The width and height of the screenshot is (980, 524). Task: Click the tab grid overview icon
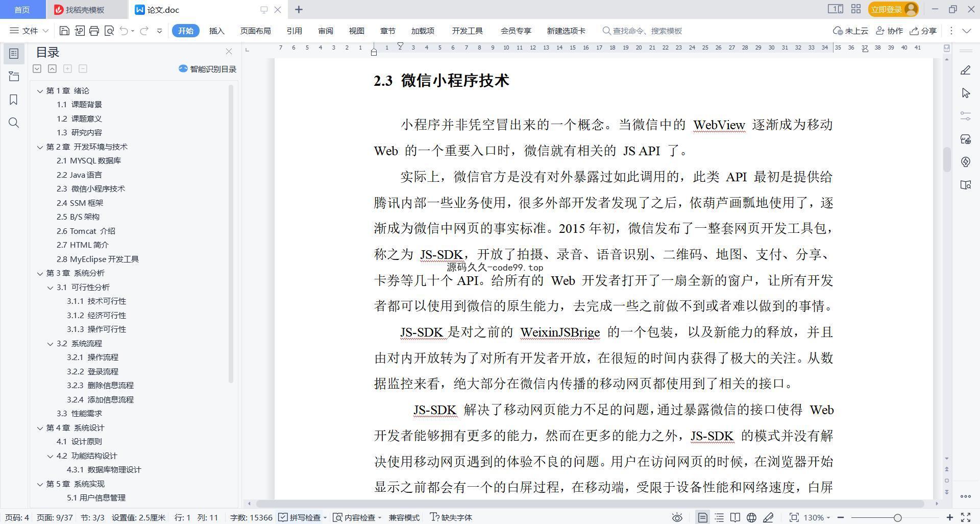[856, 9]
